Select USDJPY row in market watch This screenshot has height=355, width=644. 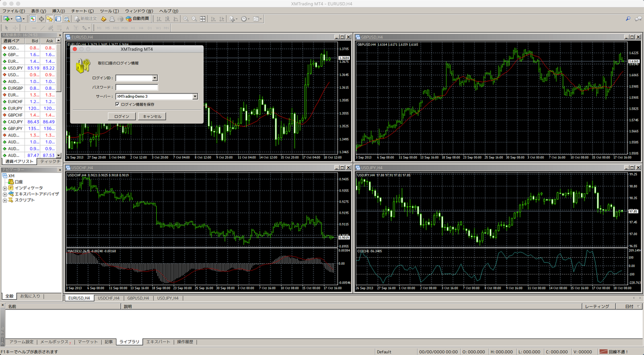pyautogui.click(x=28, y=68)
